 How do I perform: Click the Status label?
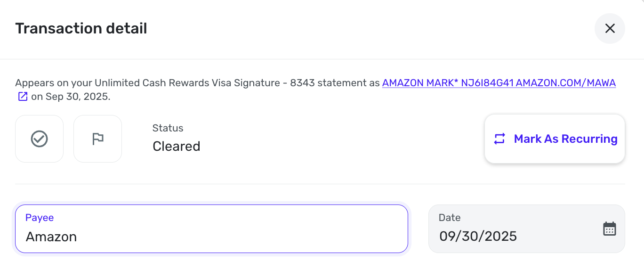(x=168, y=128)
